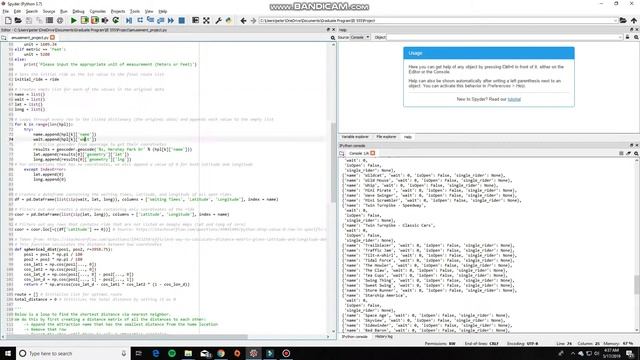Click Run until return debug icon

[x=160, y=20]
